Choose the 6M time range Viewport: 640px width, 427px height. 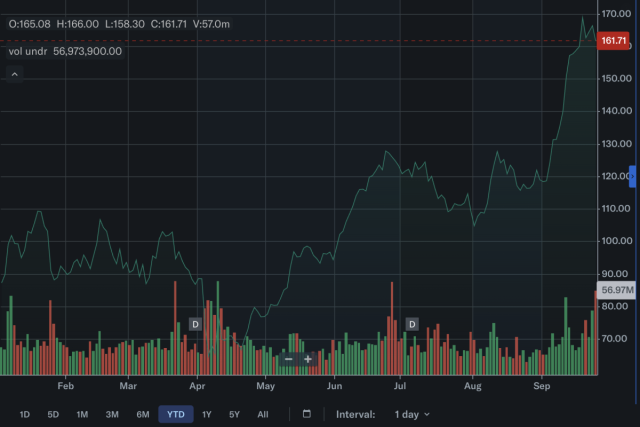pos(143,414)
